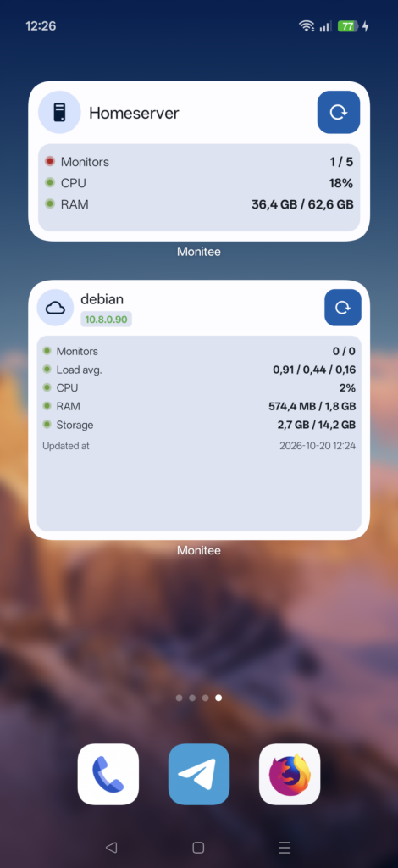
Task: Tap the Monitee label under debian widget
Action: pos(199,550)
